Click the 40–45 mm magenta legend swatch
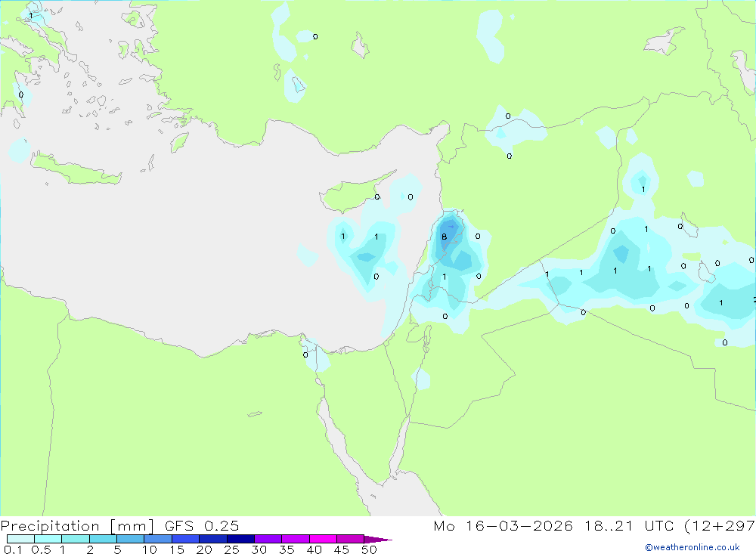This screenshot has height=554, width=756. click(323, 539)
